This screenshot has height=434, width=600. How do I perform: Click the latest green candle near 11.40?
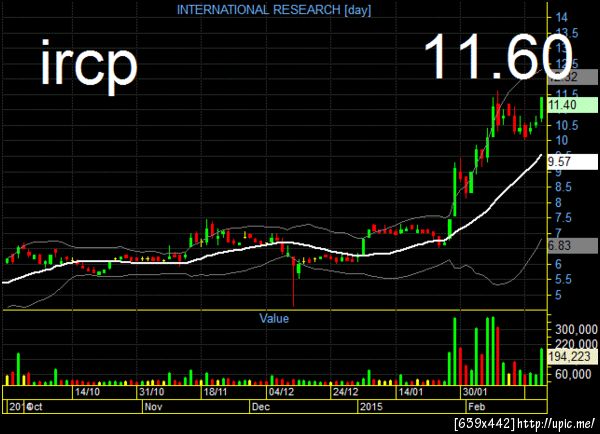542,108
